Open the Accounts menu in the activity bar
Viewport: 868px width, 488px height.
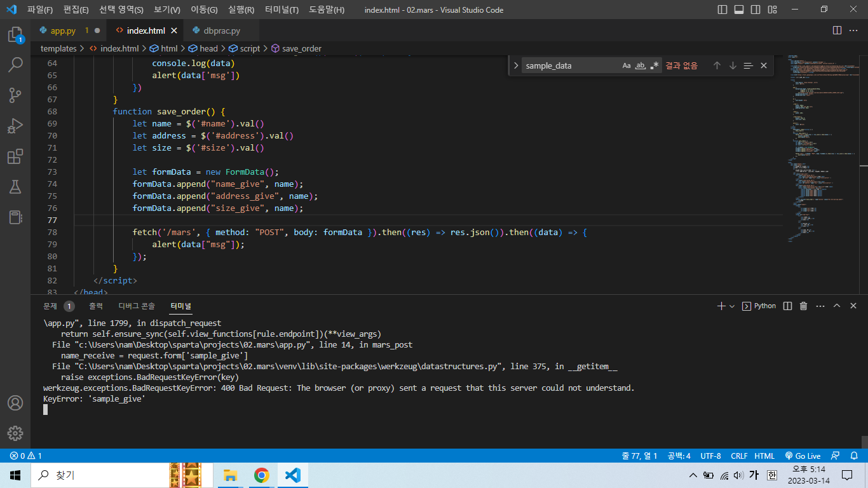(x=15, y=403)
